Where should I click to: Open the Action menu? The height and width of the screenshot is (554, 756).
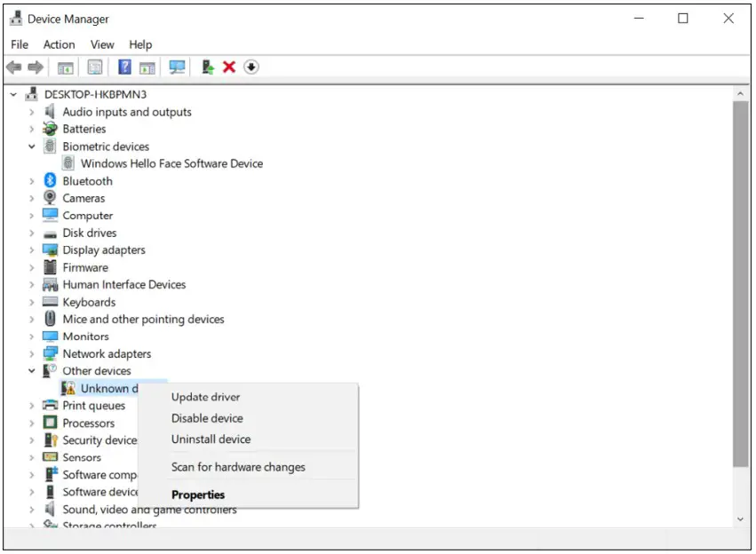(x=59, y=44)
